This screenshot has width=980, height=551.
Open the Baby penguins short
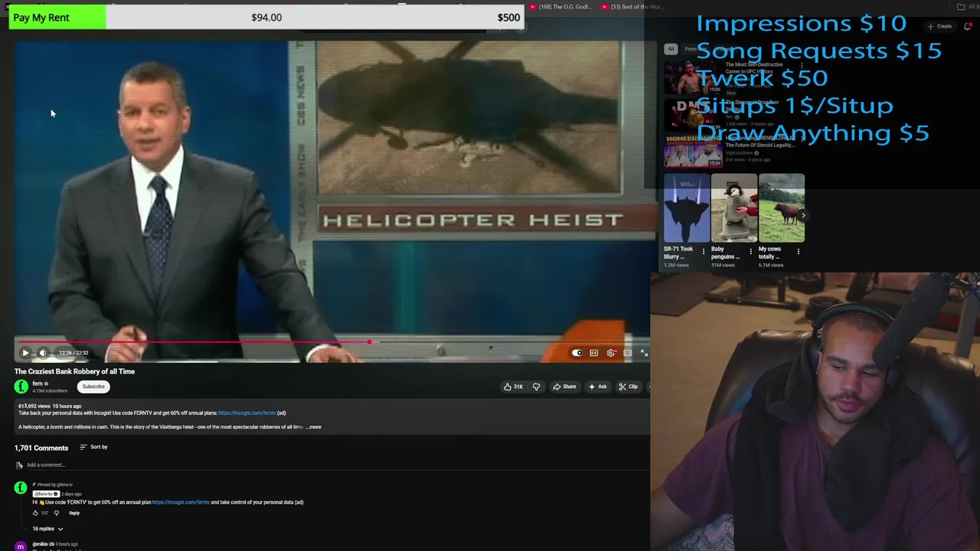pos(734,208)
